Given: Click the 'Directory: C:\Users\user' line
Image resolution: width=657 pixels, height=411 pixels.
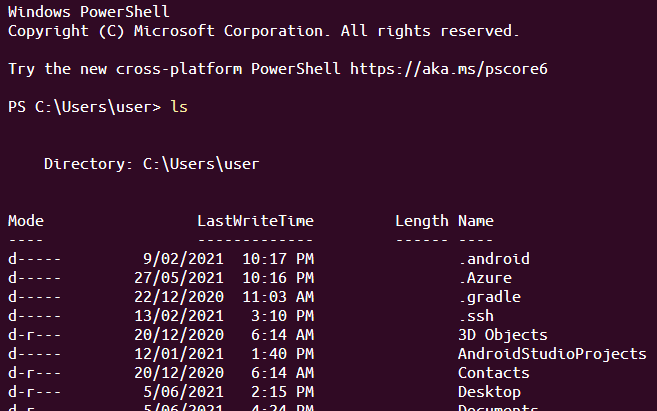Looking at the screenshot, I should (152, 164).
